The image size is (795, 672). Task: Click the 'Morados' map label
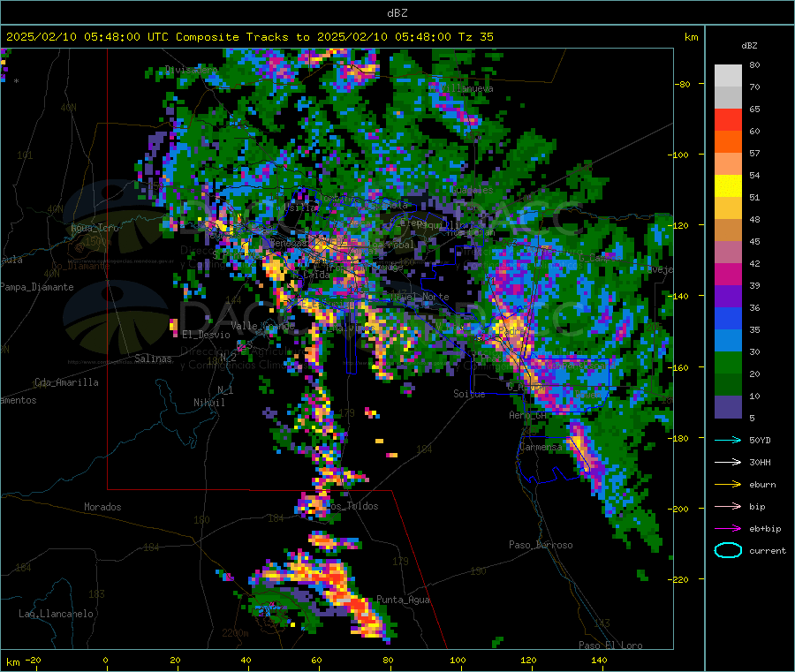coord(102,507)
